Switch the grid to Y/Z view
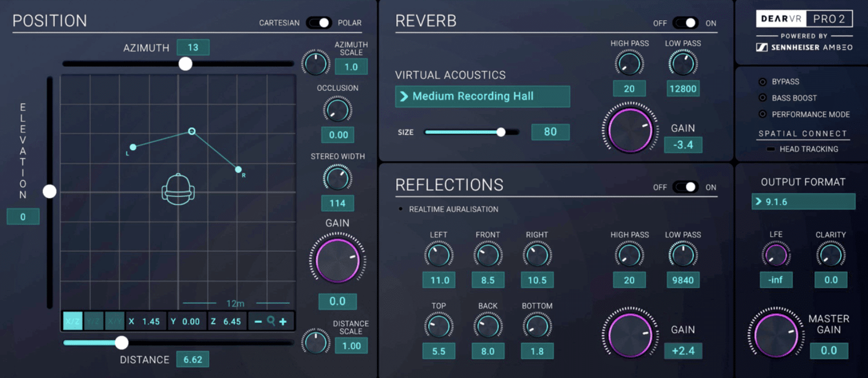The image size is (868, 378). click(93, 321)
